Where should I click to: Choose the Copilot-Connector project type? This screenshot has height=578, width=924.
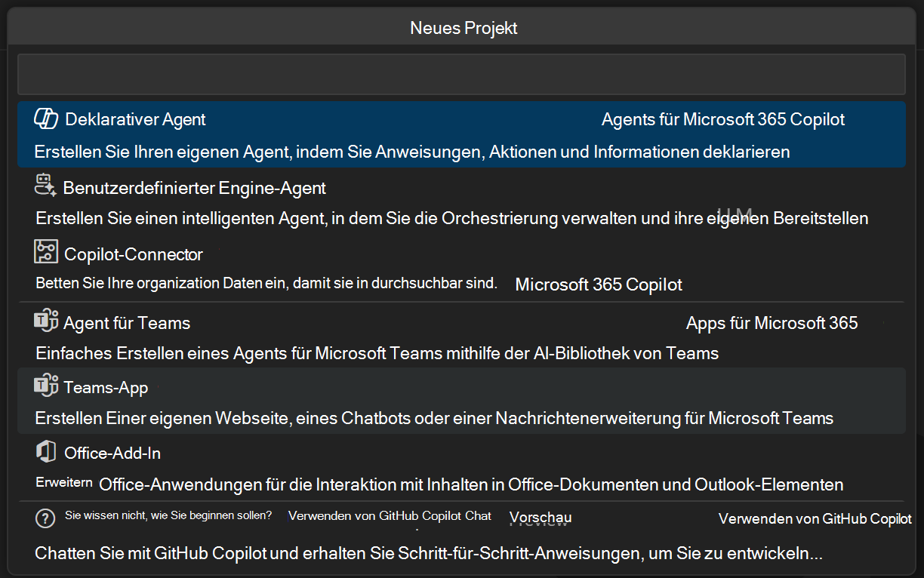[x=302, y=268]
